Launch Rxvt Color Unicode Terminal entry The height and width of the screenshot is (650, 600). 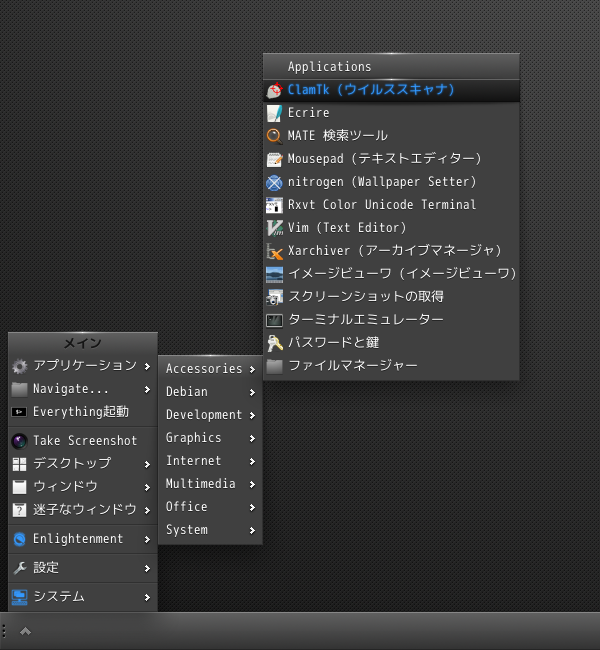point(391,205)
